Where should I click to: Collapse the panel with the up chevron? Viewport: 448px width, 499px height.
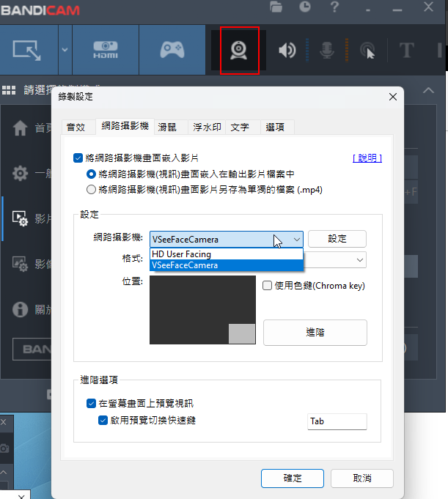(x=428, y=90)
